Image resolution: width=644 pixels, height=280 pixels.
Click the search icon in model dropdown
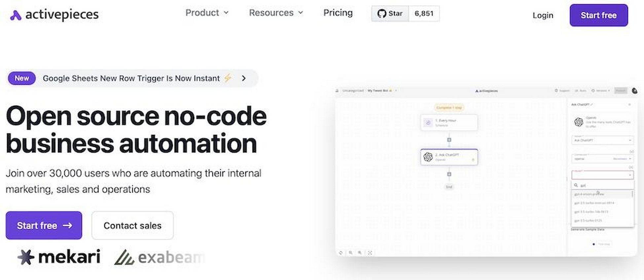(576, 185)
